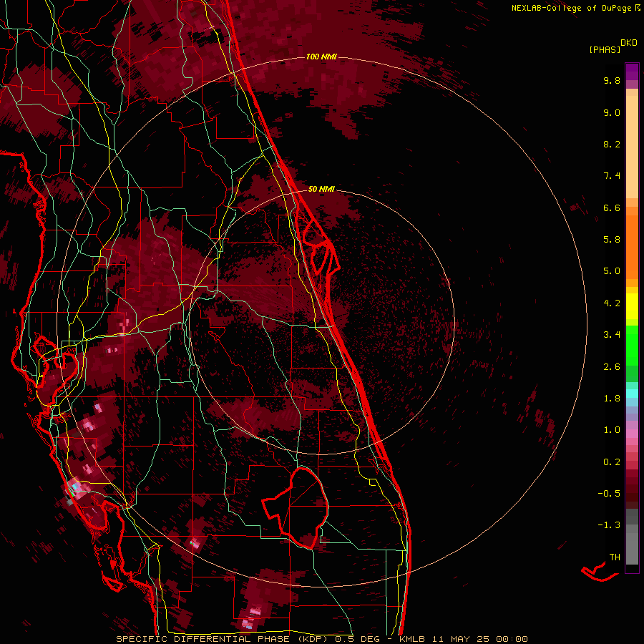
Task: Click the "0.5 DEG" elevation text
Action: tap(357, 639)
